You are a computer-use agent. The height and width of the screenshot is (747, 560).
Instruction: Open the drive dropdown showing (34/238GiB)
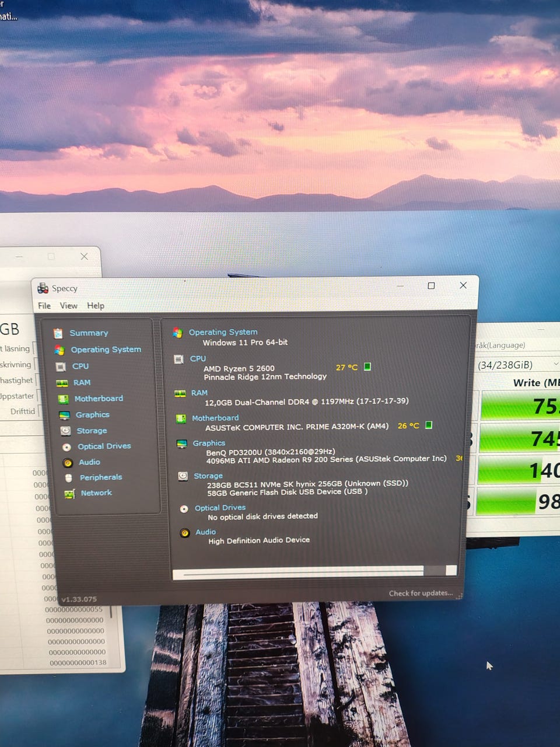[518, 365]
